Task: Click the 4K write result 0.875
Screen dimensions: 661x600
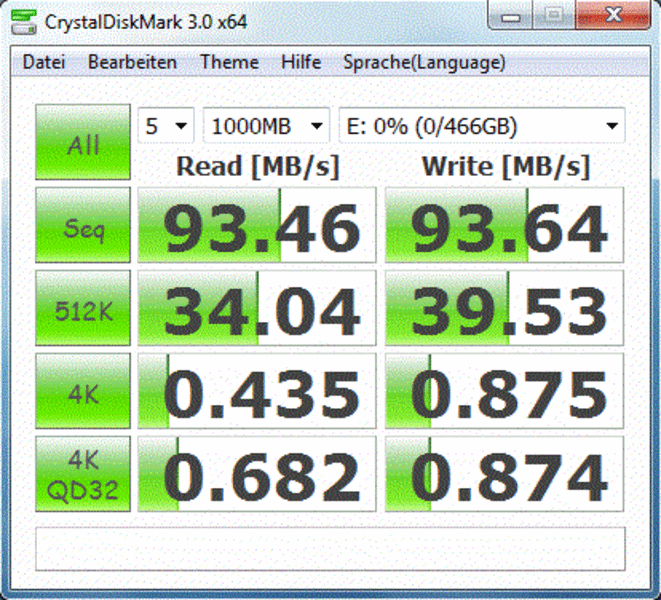Action: tap(504, 391)
